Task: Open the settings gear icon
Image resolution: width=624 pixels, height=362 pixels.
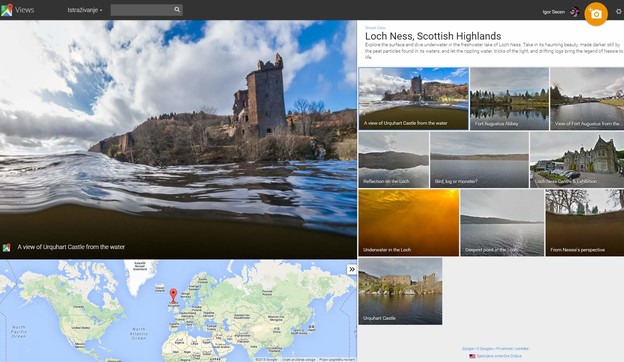Action: (x=618, y=12)
